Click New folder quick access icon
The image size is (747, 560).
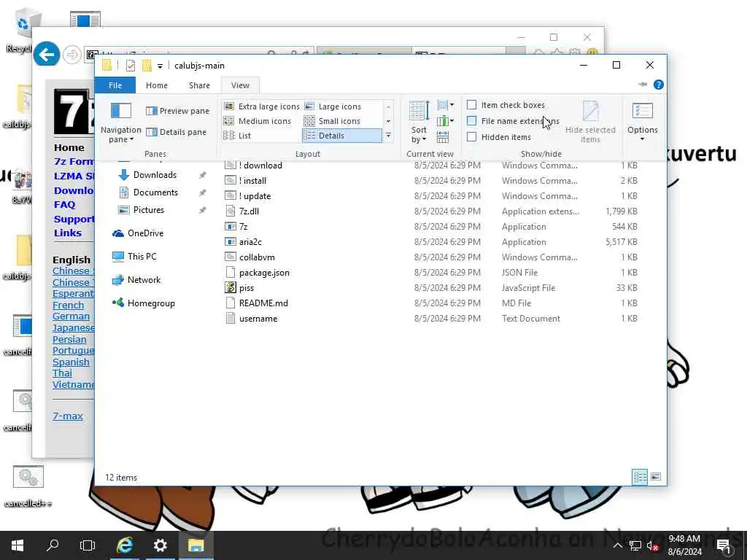click(x=147, y=65)
